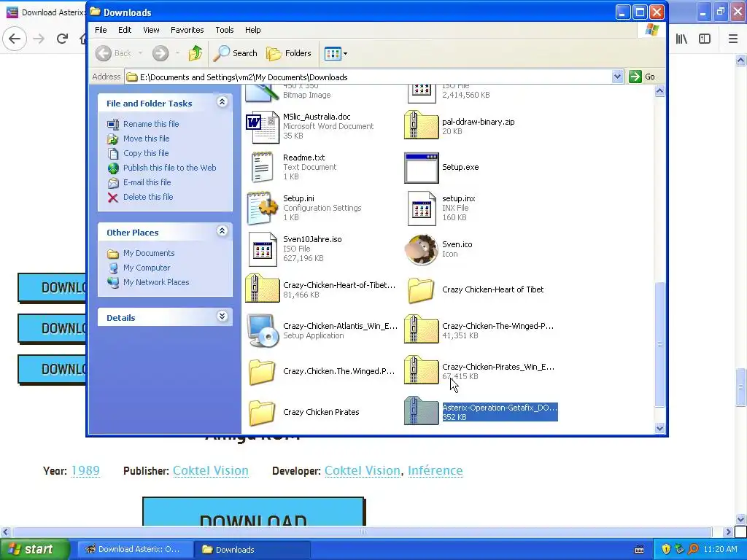
Task: Click the up arrow of the file list scrollbar
Action: click(659, 91)
